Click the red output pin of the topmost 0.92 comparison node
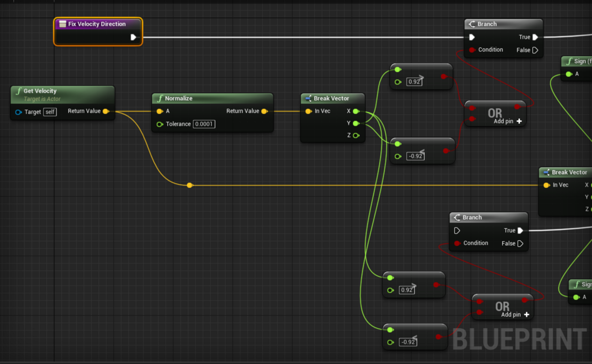Viewport: 592px width, 364px height. coord(444,76)
